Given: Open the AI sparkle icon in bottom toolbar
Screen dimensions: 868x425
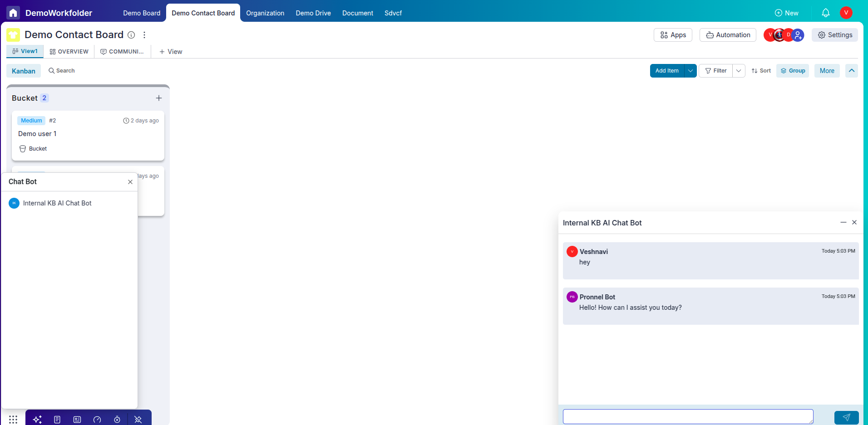Looking at the screenshot, I should [37, 420].
